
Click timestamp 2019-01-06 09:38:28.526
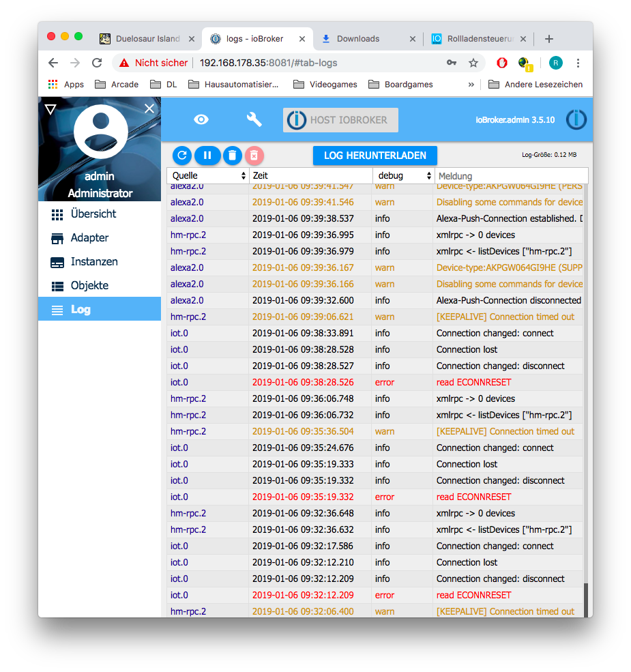click(x=303, y=382)
